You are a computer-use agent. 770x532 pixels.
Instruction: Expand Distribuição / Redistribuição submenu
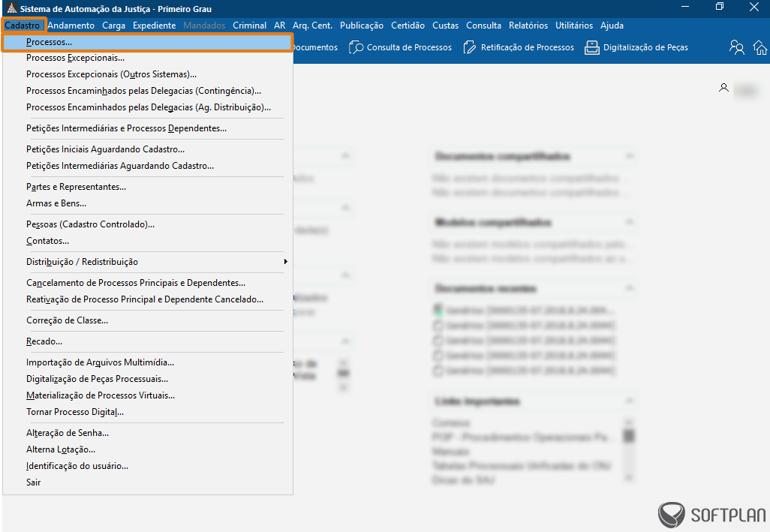(x=147, y=262)
